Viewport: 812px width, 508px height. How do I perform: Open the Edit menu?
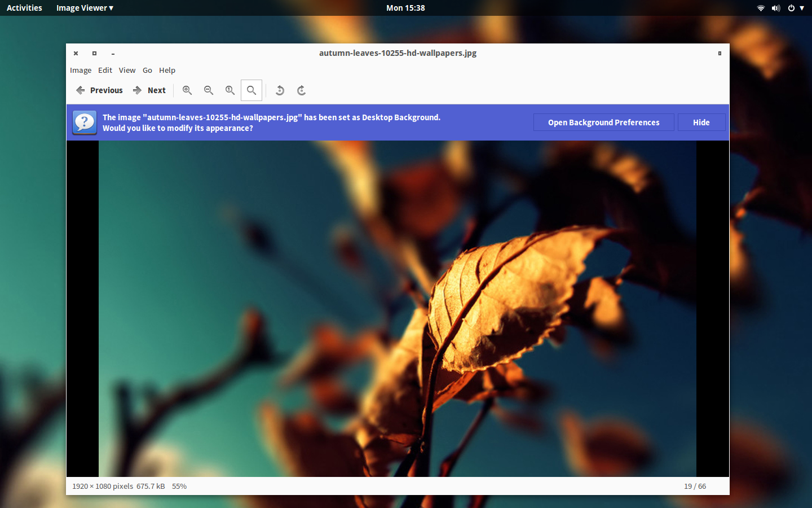105,71
